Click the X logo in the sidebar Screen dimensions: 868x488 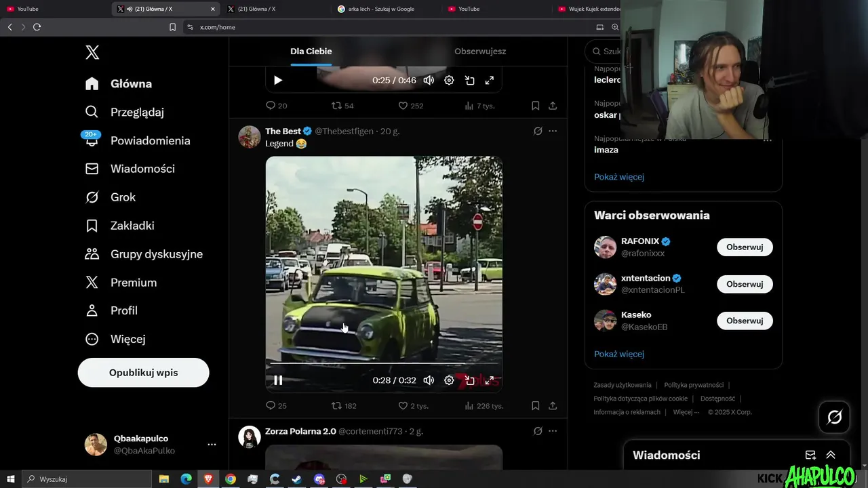pos(92,52)
